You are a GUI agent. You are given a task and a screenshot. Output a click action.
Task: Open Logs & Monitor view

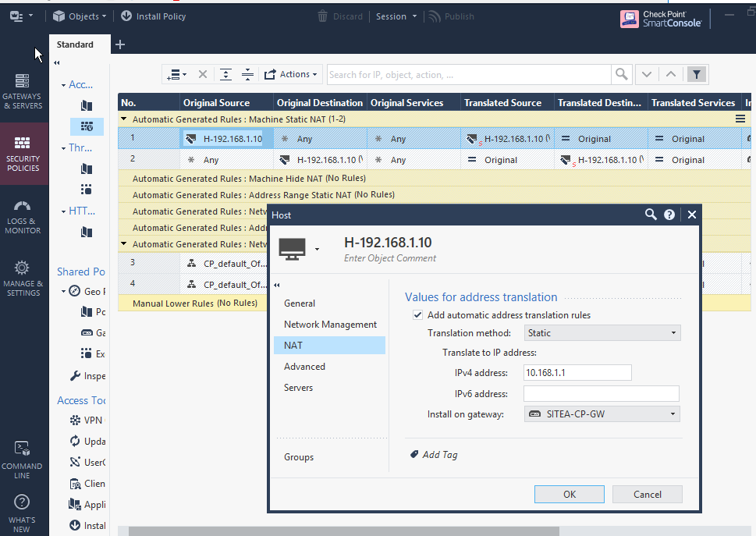[23, 217]
